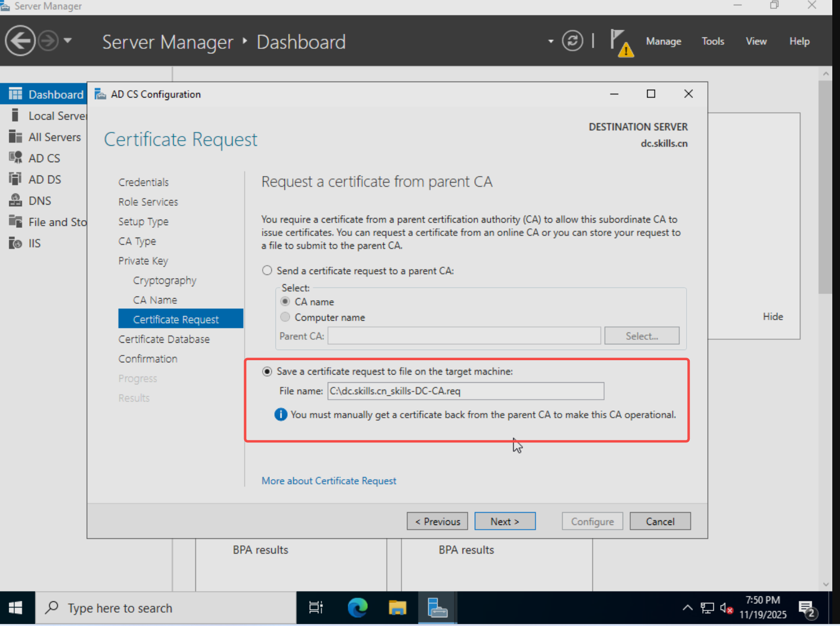Click the scrollbar down arrow in Server Manager

tap(826, 584)
